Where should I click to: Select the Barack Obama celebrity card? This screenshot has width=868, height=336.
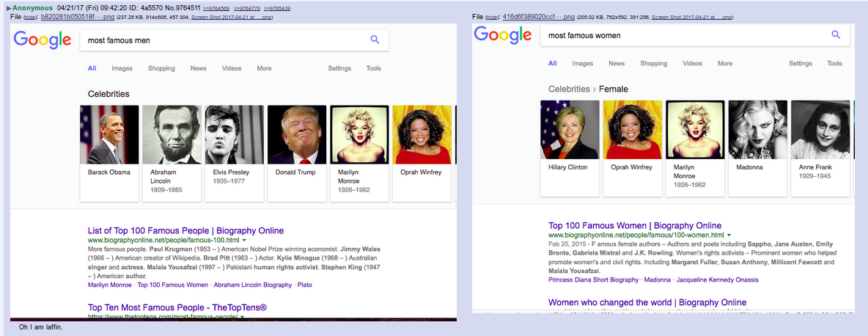click(x=110, y=153)
